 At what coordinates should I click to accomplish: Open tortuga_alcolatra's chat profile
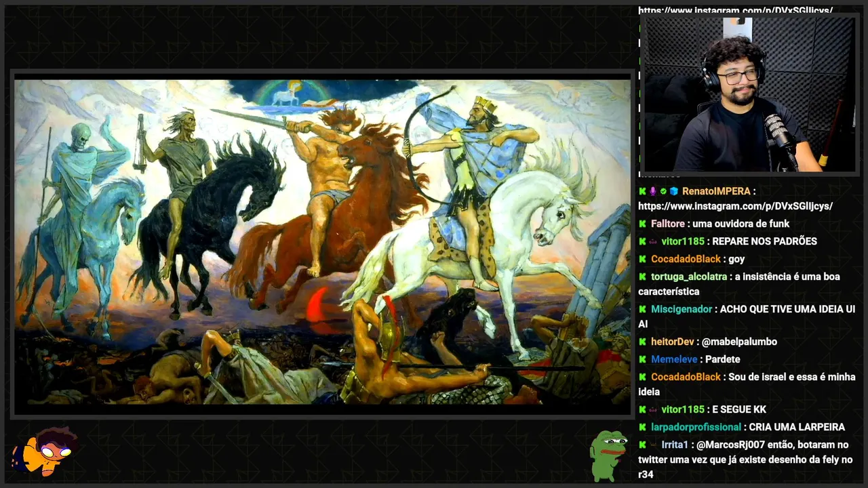click(x=690, y=277)
